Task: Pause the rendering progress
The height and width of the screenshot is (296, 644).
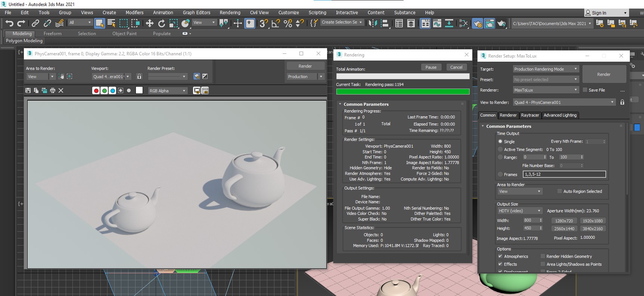Action: (x=431, y=67)
